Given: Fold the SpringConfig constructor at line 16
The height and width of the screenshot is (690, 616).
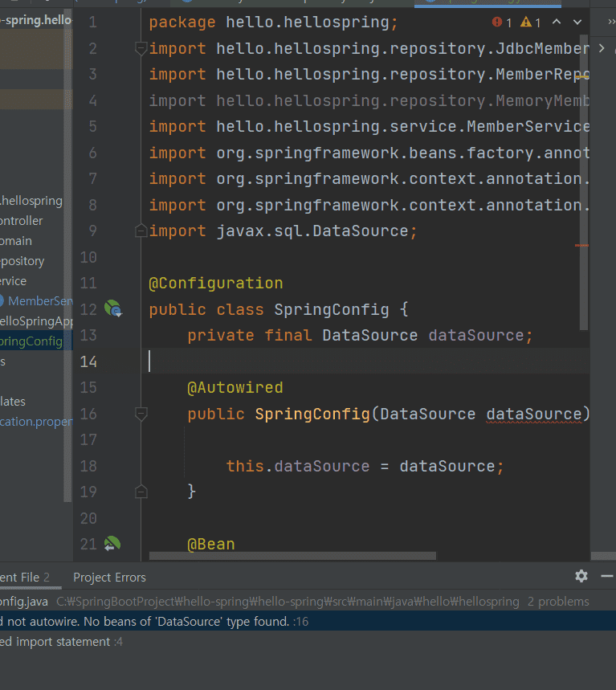Looking at the screenshot, I should coord(141,414).
